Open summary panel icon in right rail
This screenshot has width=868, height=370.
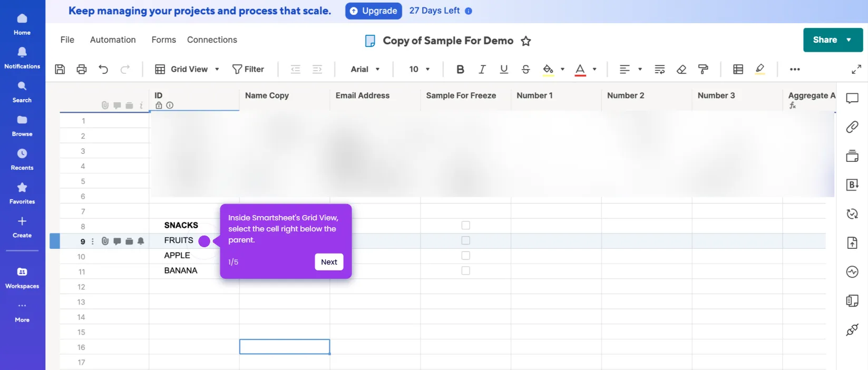[852, 300]
